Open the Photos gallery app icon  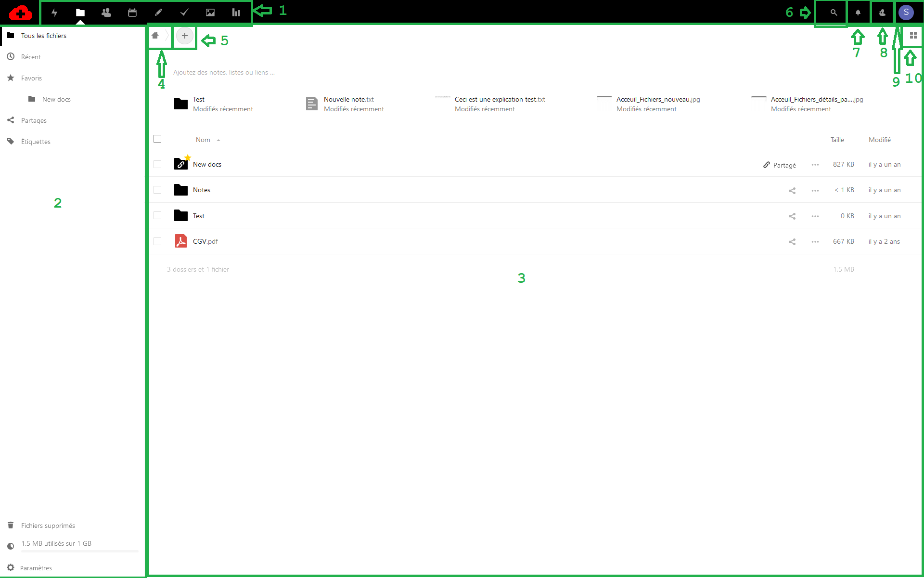210,13
